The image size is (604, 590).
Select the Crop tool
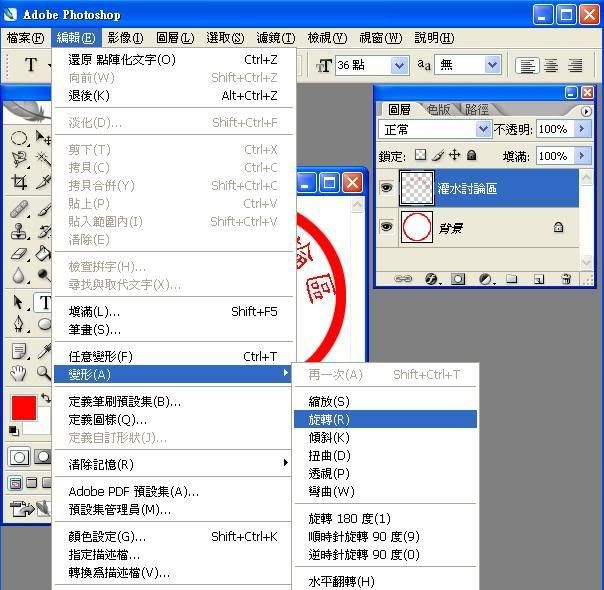pyautogui.click(x=19, y=182)
